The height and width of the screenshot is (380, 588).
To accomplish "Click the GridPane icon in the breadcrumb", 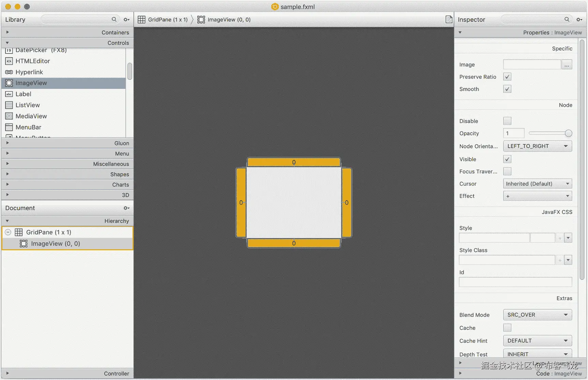I will coord(141,20).
